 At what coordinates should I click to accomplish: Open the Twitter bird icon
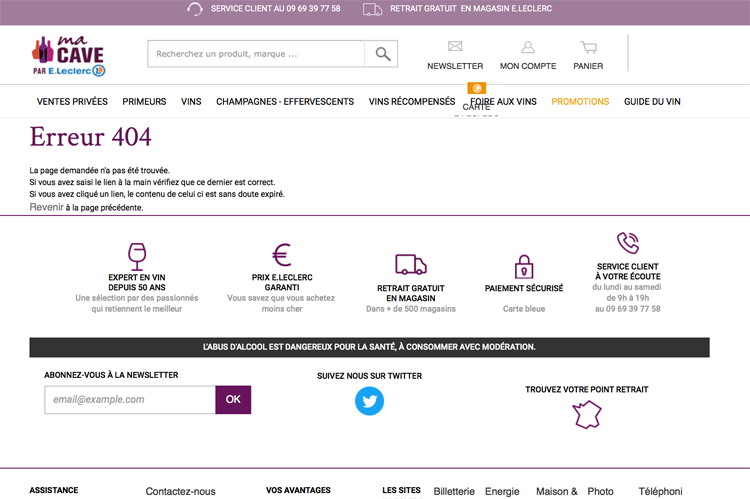[369, 401]
